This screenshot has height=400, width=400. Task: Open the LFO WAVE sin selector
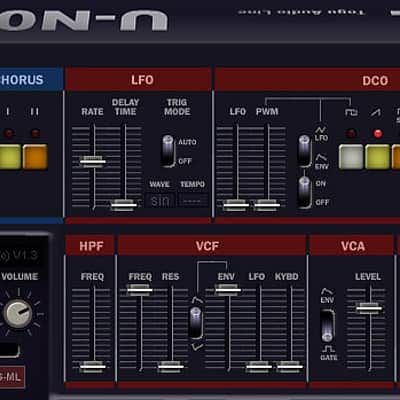(160, 201)
